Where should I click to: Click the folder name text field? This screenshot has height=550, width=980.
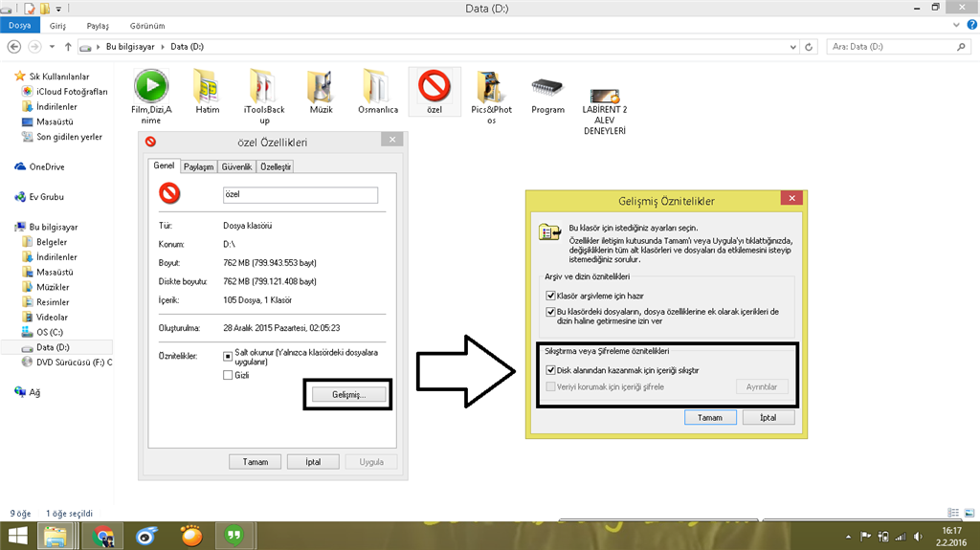click(299, 194)
